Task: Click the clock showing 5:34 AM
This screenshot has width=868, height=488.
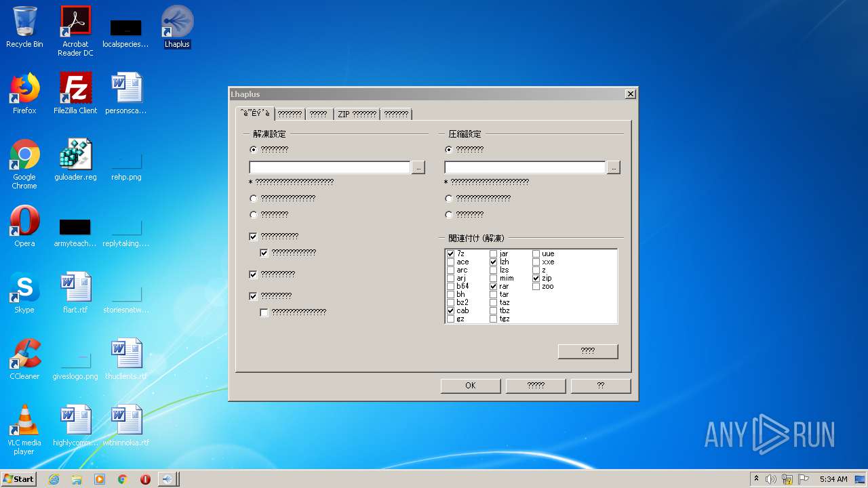Action: [833, 479]
